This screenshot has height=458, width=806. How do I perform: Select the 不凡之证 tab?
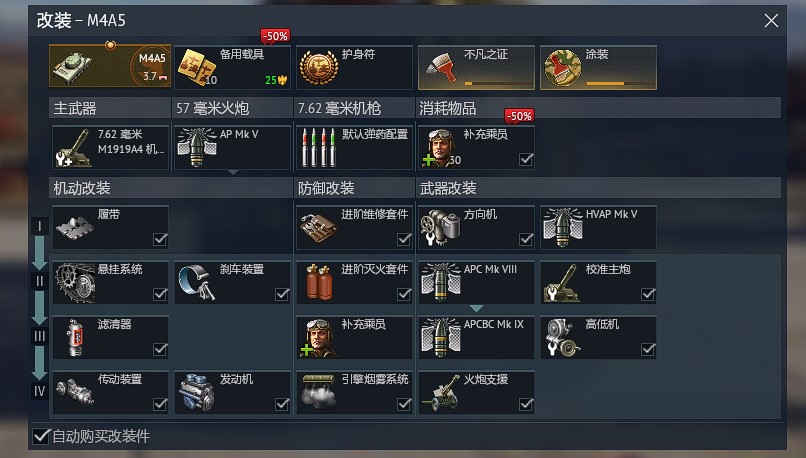point(477,67)
